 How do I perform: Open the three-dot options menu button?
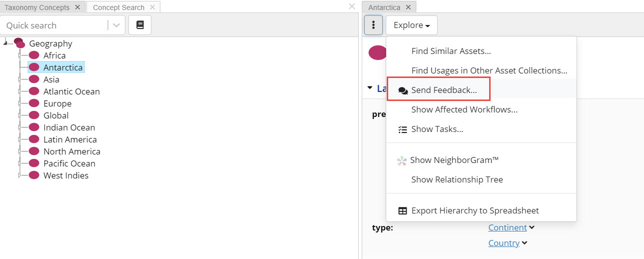(373, 25)
